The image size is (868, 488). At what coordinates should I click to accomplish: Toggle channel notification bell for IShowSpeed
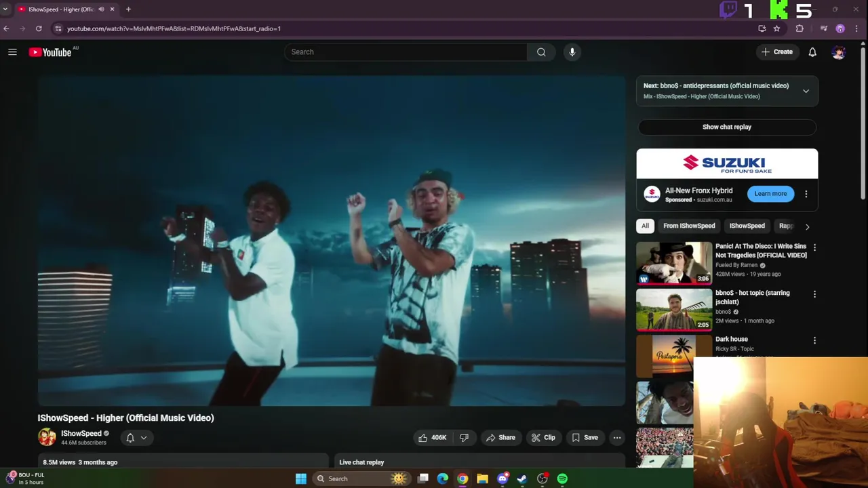[130, 438]
